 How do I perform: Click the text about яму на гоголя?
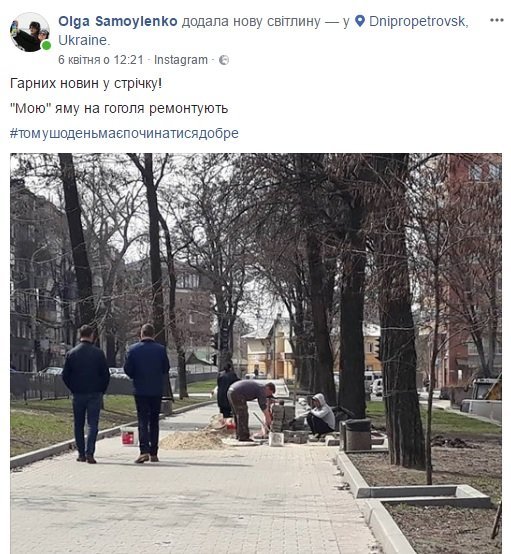[119, 108]
